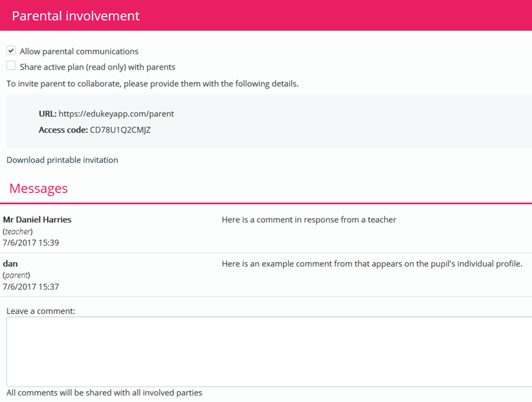Open Download printable invitation
Screen dimensions: 532x402
(62, 160)
